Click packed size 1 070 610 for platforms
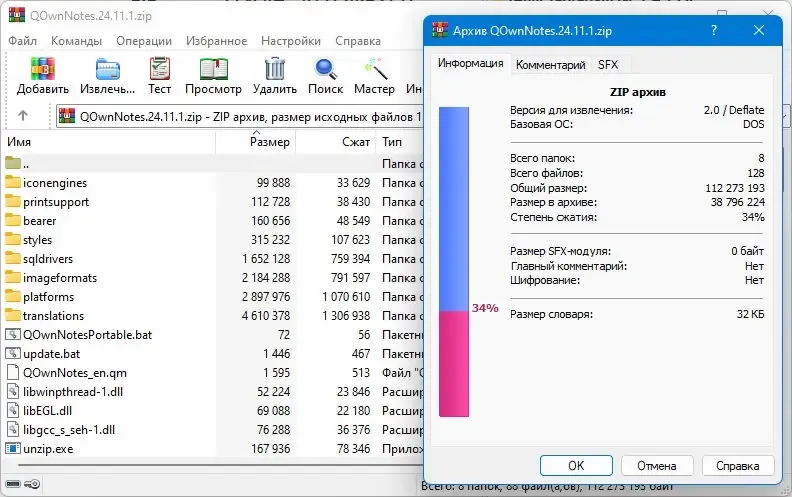The height and width of the screenshot is (497, 792). (346, 296)
